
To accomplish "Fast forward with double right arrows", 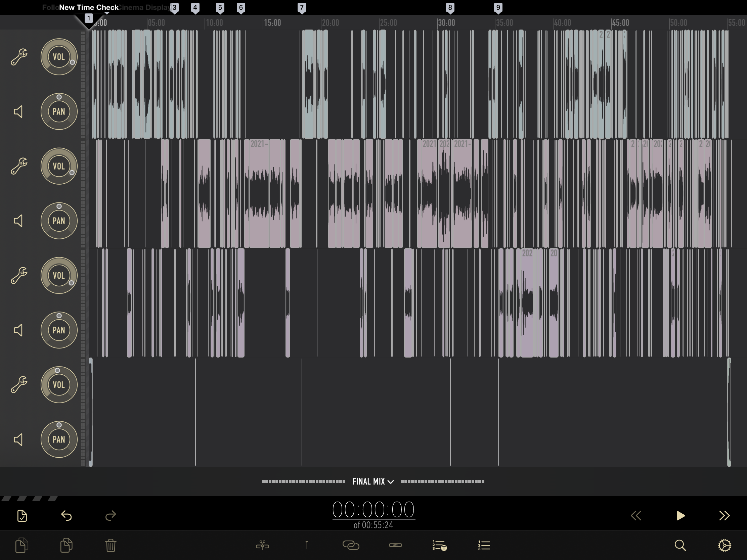I will pos(724,516).
